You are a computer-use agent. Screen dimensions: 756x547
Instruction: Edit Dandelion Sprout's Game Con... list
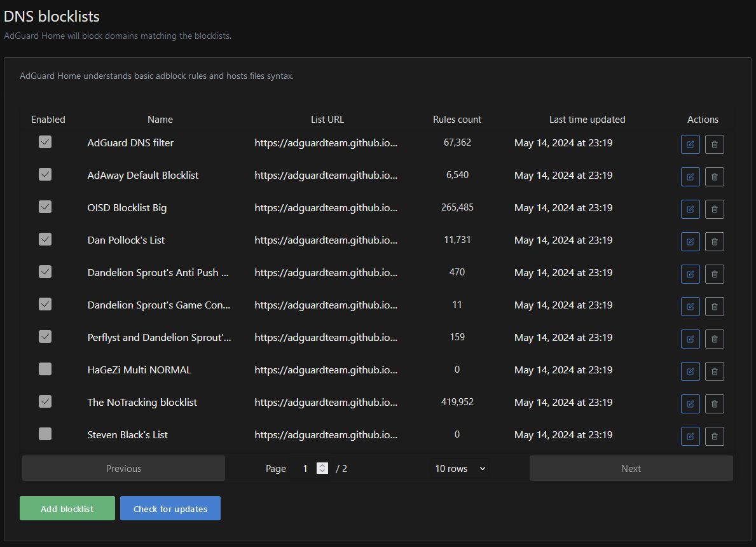(x=690, y=307)
